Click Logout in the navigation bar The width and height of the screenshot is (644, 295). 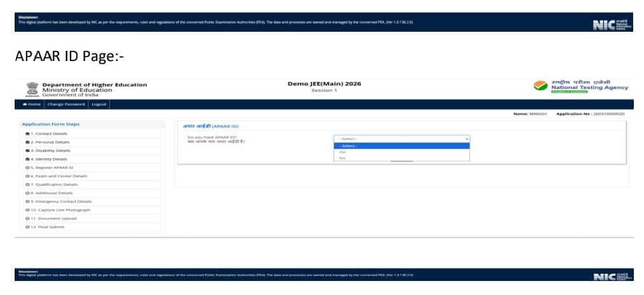(99, 104)
